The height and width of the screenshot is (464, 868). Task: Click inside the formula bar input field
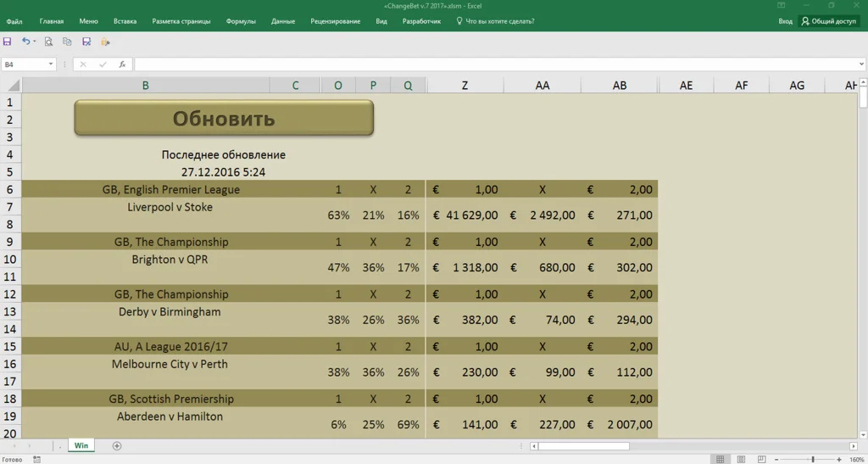coord(492,64)
